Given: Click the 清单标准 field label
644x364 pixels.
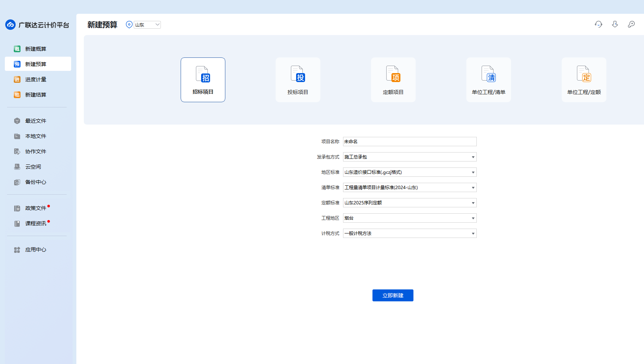Looking at the screenshot, I should [330, 188].
